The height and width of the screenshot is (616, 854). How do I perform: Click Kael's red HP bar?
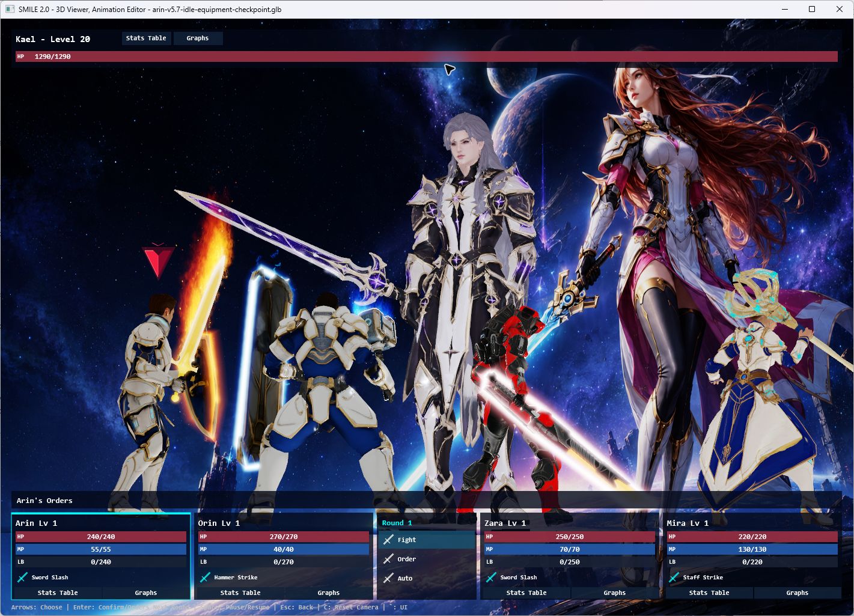click(427, 56)
